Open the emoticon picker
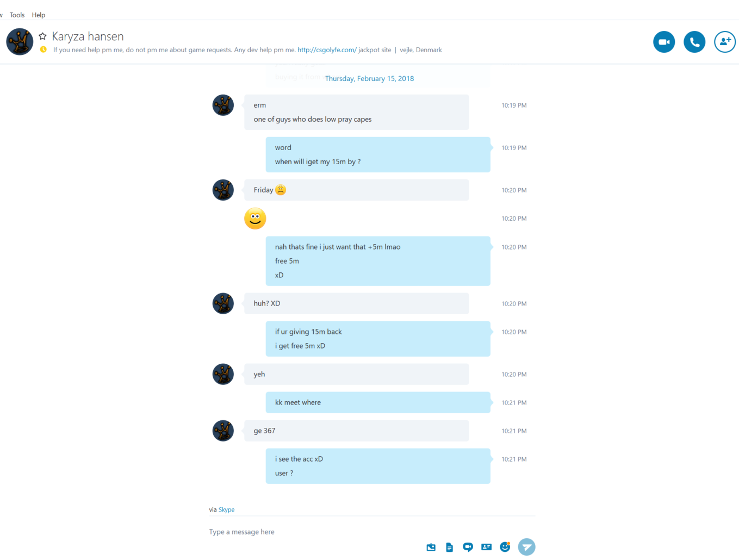 click(505, 547)
